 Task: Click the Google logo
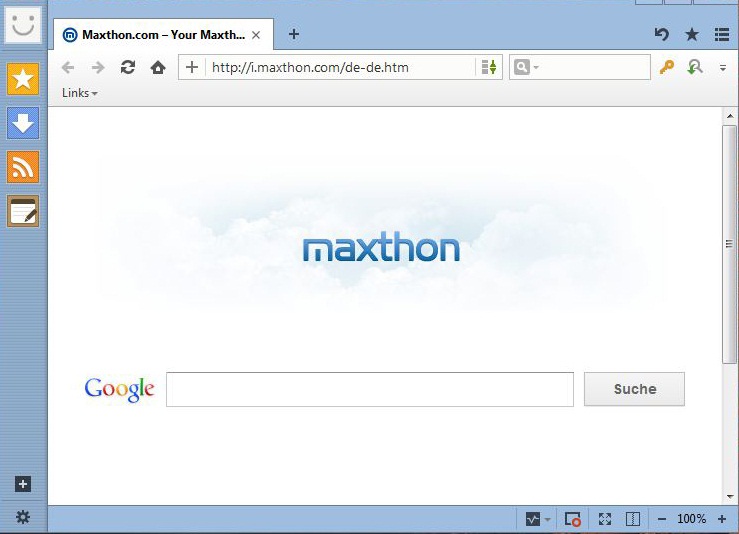[119, 389]
